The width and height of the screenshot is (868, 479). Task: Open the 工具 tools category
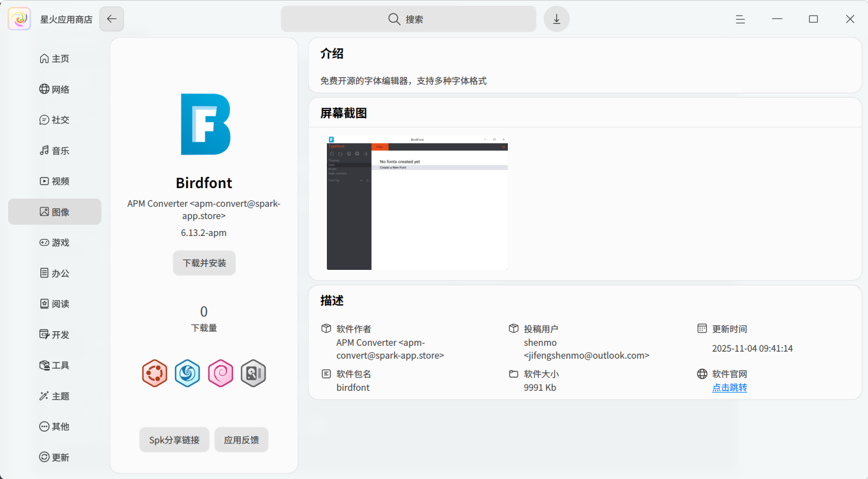coord(55,365)
